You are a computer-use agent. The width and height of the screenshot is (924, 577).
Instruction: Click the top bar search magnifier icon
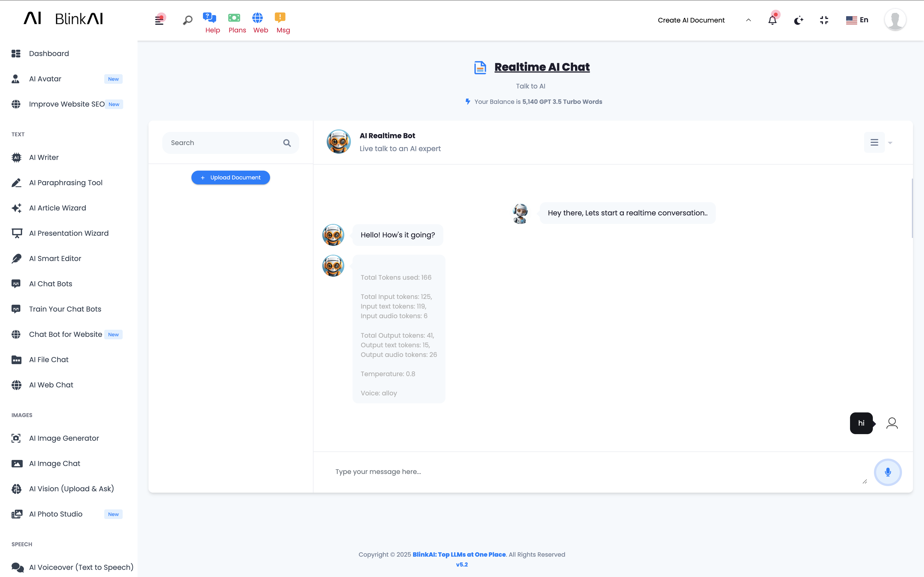click(x=188, y=20)
